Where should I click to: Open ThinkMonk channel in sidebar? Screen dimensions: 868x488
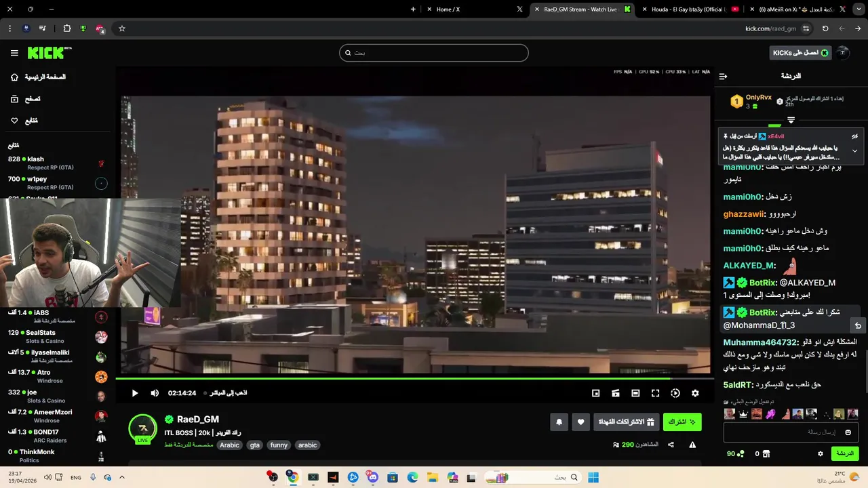pos(57,455)
